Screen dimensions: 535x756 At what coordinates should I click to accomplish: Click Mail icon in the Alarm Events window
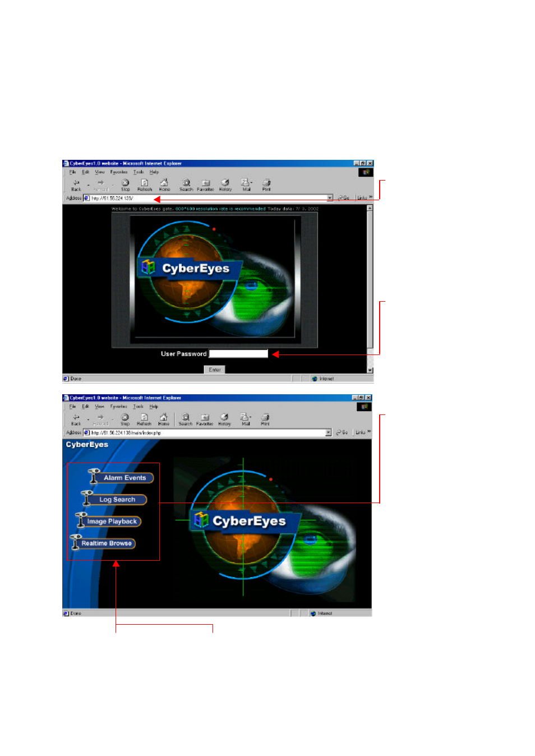pos(245,420)
